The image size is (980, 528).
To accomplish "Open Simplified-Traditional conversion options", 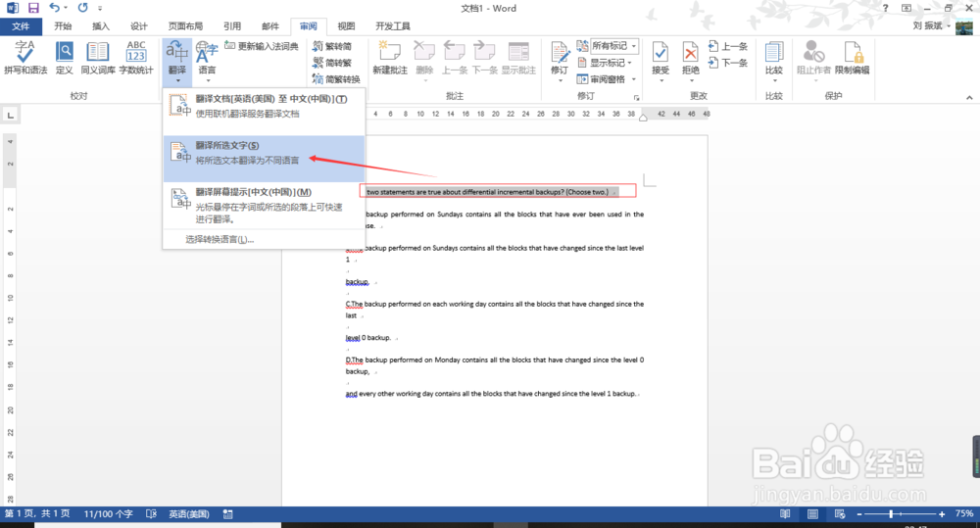I will (x=336, y=79).
